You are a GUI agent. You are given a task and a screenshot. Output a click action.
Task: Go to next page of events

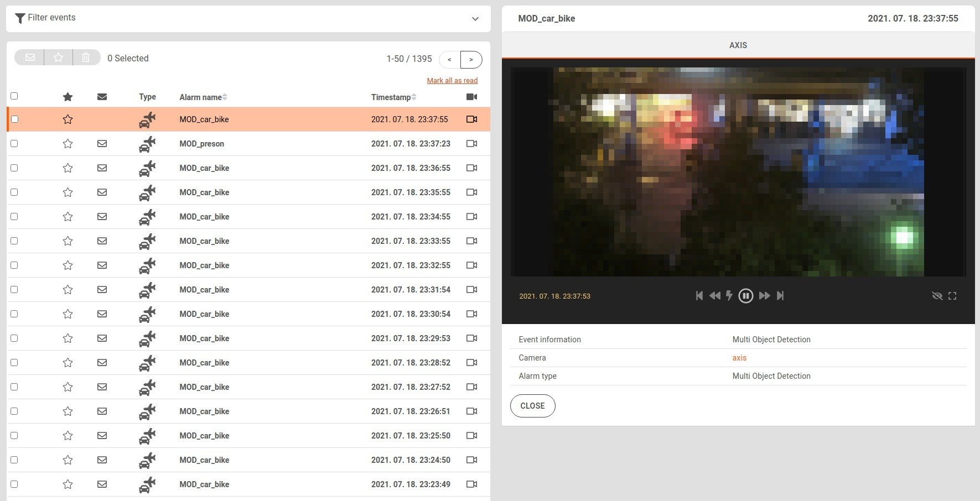coord(471,59)
